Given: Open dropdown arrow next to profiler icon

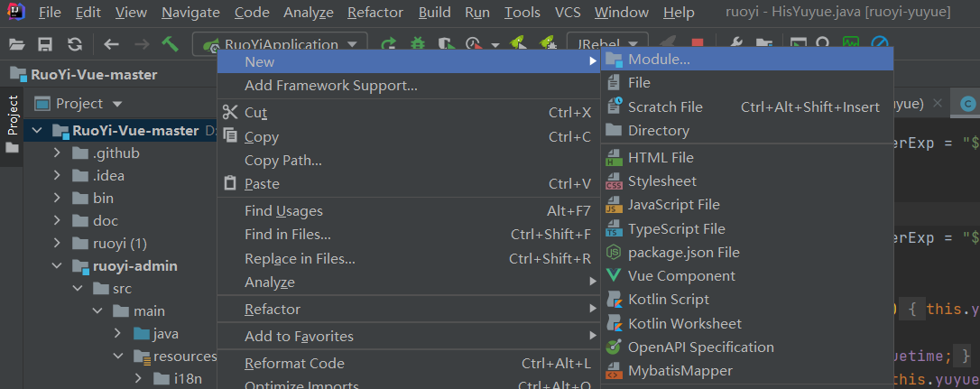Looking at the screenshot, I should point(495,45).
